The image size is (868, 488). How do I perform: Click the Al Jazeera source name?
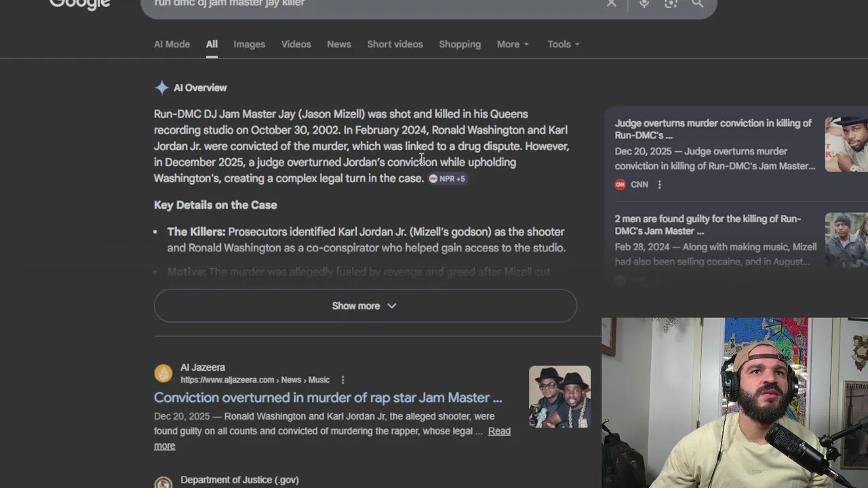(x=203, y=367)
